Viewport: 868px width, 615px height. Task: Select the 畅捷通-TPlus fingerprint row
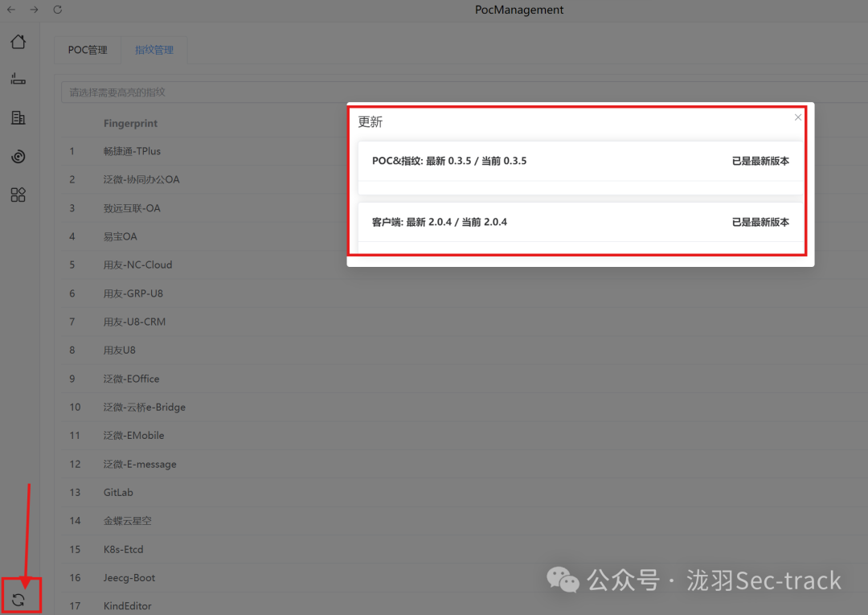click(x=464, y=151)
